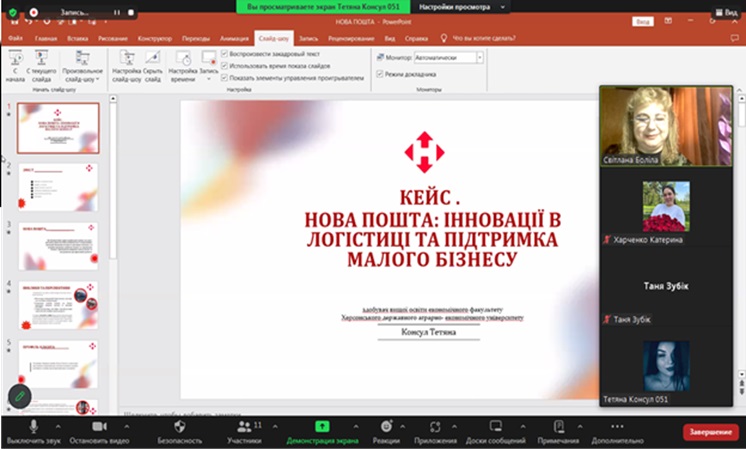Pause the Zoom recording

coord(117,12)
